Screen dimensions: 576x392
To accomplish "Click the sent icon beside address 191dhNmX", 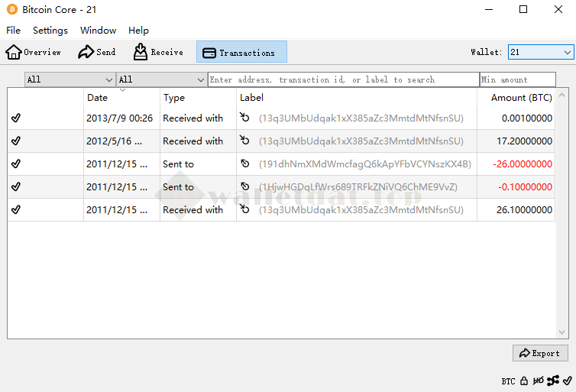I will (245, 164).
